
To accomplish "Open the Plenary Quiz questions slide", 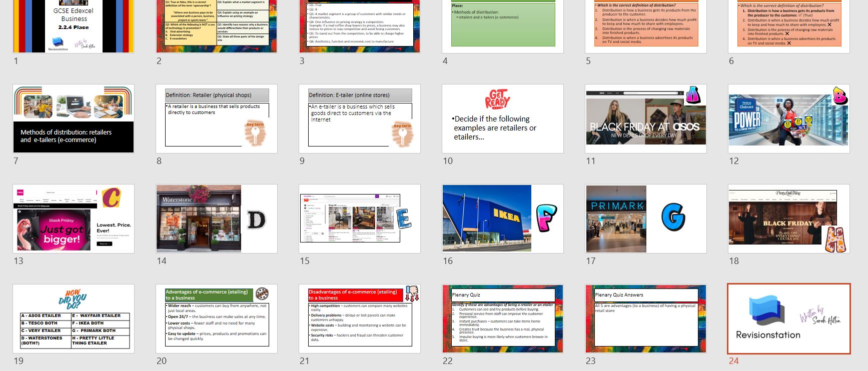I will coord(503,318).
